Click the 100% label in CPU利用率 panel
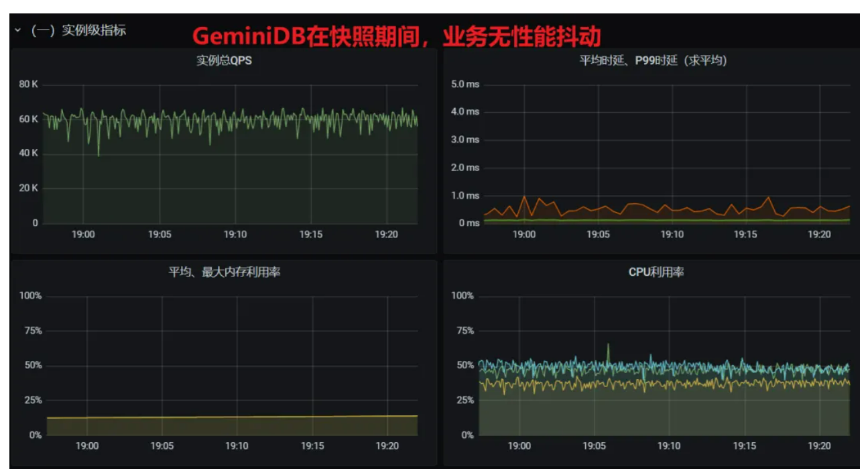 click(x=462, y=296)
